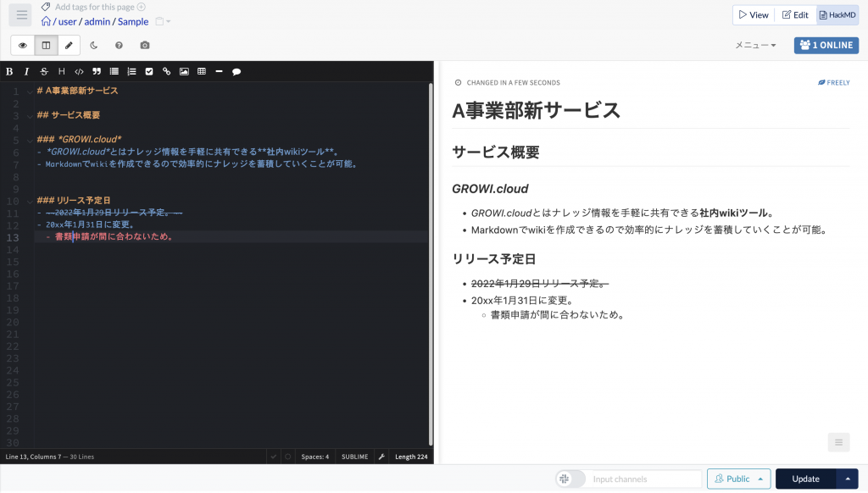Image resolution: width=868 pixels, height=493 pixels.
Task: Switch to the View tab
Action: 754,14
